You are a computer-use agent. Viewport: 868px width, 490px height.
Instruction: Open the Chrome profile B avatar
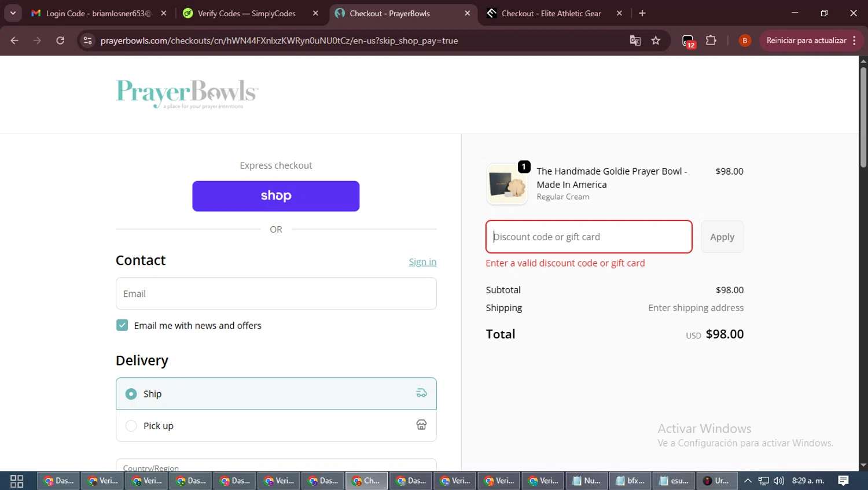(x=745, y=40)
